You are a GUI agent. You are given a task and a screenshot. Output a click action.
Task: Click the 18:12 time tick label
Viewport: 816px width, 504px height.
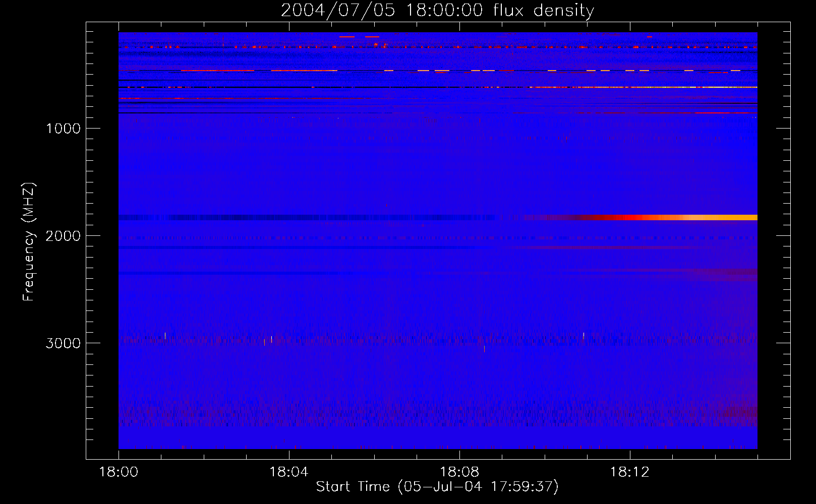tap(629, 472)
